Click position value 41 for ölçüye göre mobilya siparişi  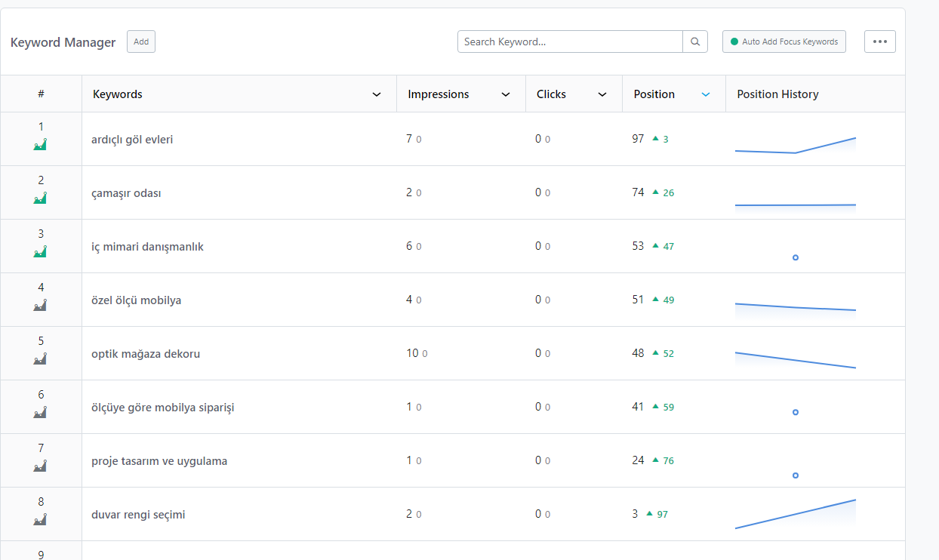click(639, 407)
